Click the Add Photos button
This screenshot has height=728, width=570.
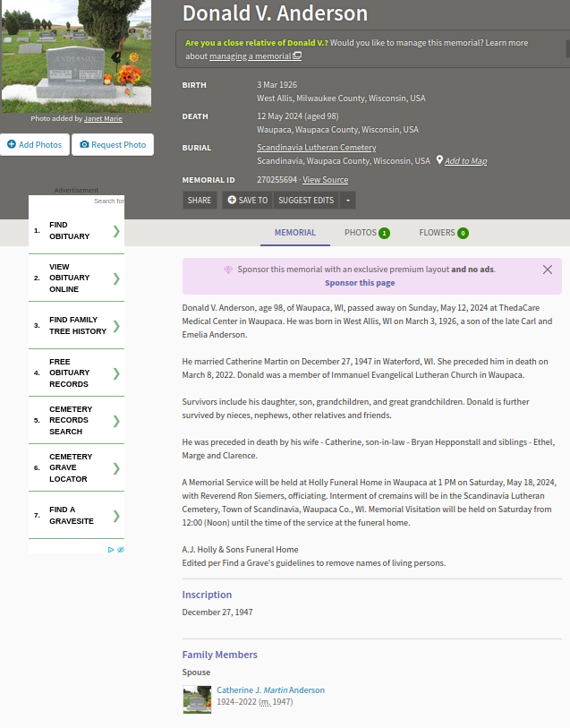34,145
